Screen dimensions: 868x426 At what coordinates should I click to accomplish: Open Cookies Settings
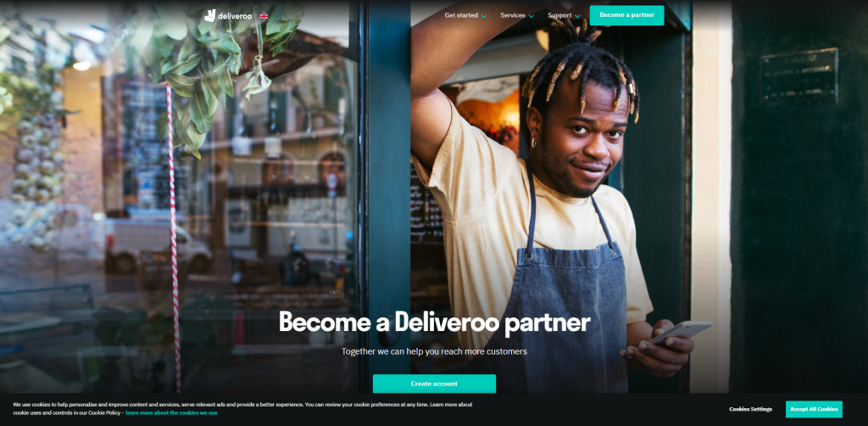pyautogui.click(x=751, y=409)
